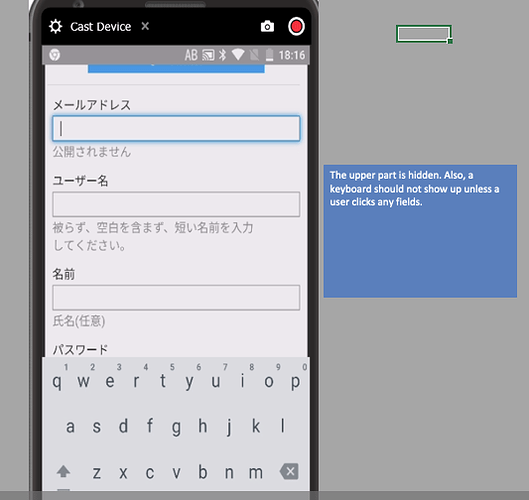Image resolution: width=529 pixels, height=500 pixels.
Task: Close the Cast Device panel
Action: click(x=145, y=26)
